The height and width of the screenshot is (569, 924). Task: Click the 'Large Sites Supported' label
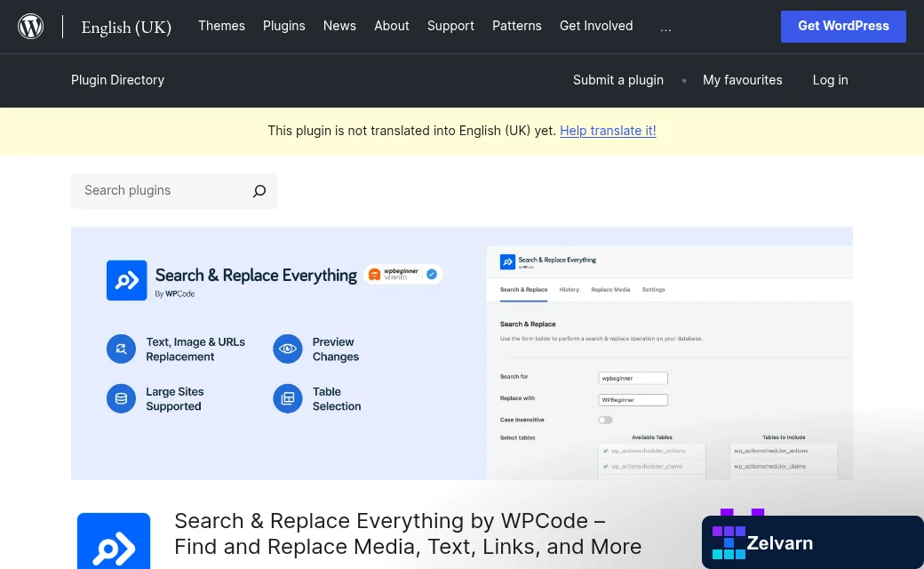175,398
